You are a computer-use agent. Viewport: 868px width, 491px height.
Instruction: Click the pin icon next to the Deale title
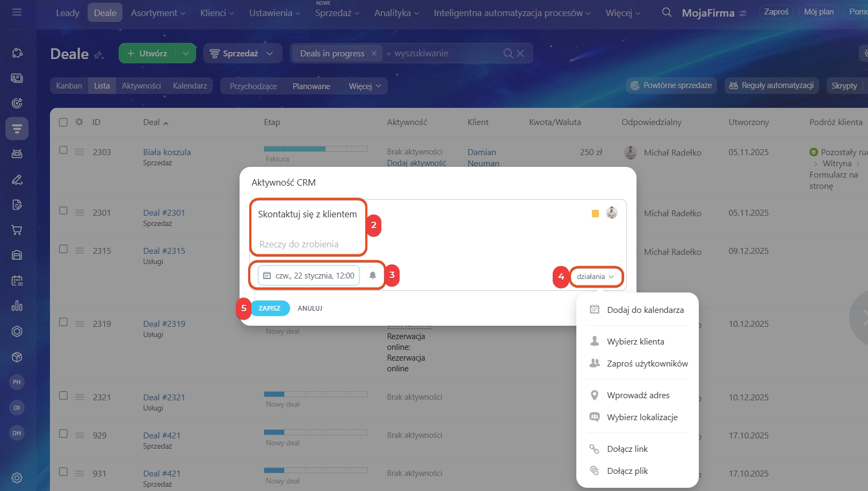point(98,55)
